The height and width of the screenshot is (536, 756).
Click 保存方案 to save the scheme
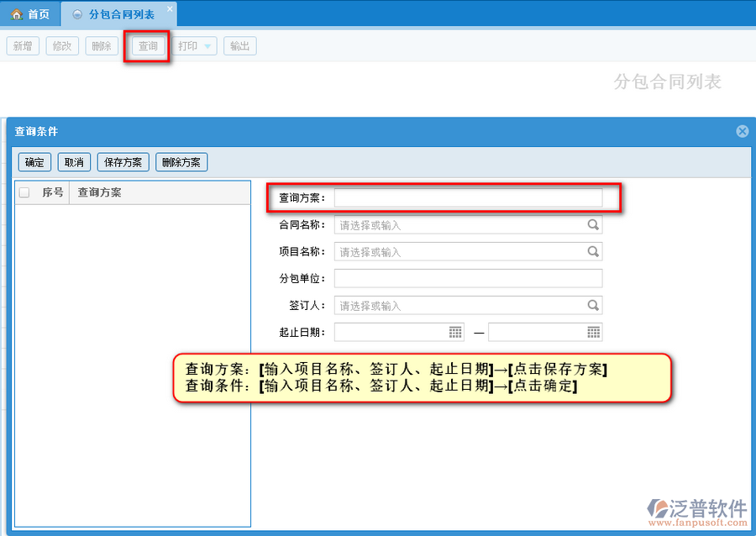[123, 162]
